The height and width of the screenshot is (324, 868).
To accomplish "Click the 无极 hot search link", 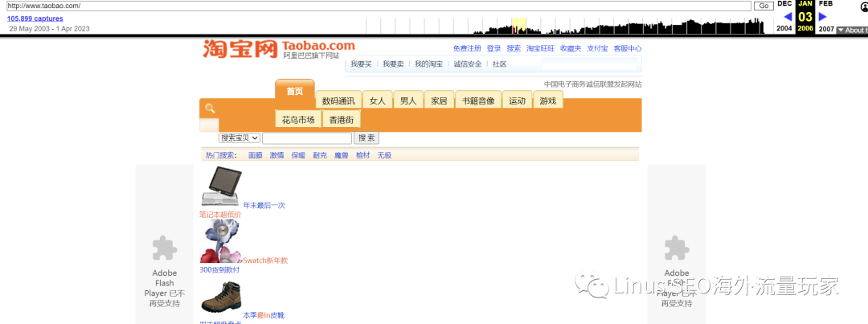I will pos(385,156).
